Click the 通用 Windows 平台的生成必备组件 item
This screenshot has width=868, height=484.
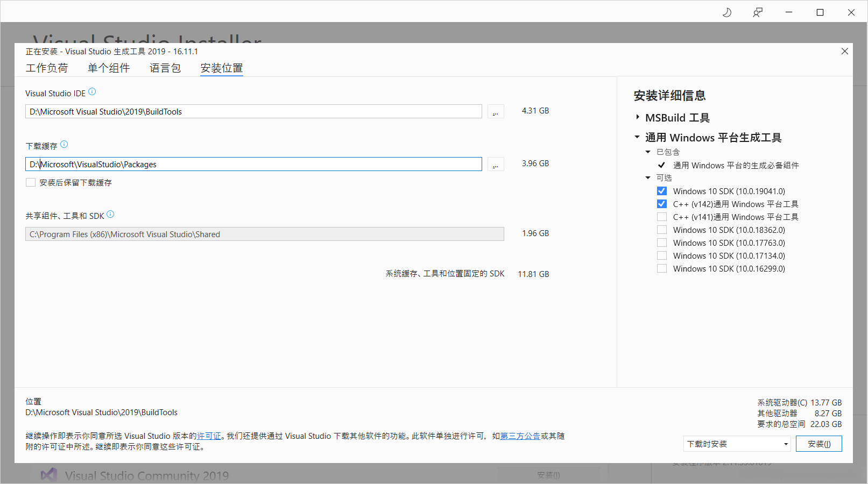pos(736,165)
